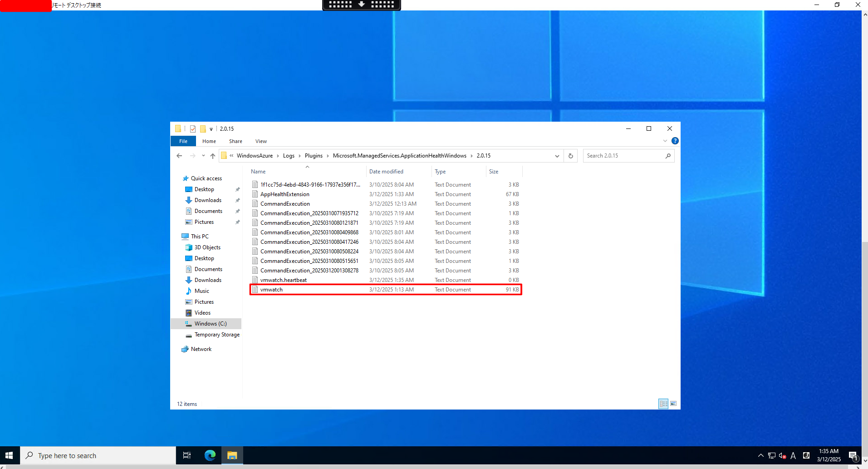Select the CommandExecution file dated 3/12/2025
The image size is (868, 469).
pyautogui.click(x=386, y=204)
